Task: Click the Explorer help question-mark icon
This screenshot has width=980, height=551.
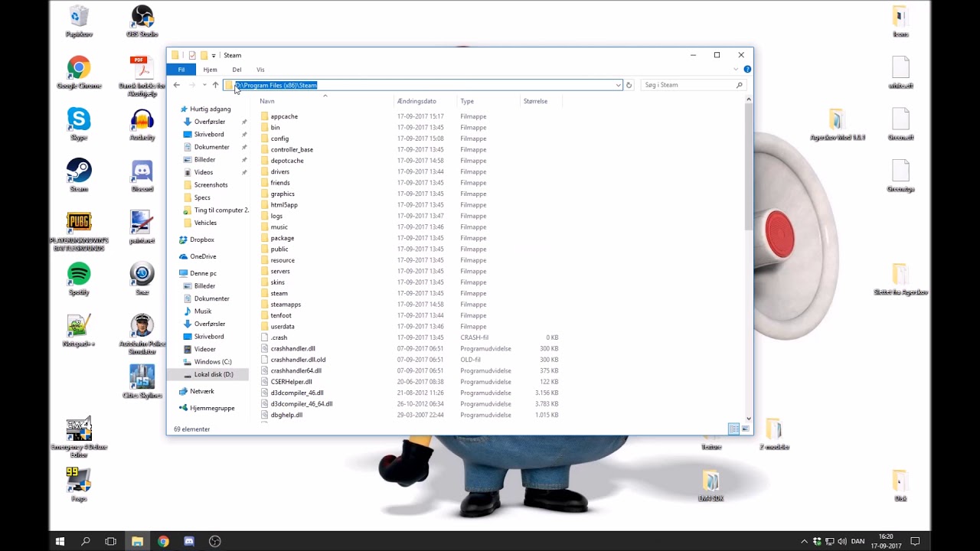Action: 747,70
